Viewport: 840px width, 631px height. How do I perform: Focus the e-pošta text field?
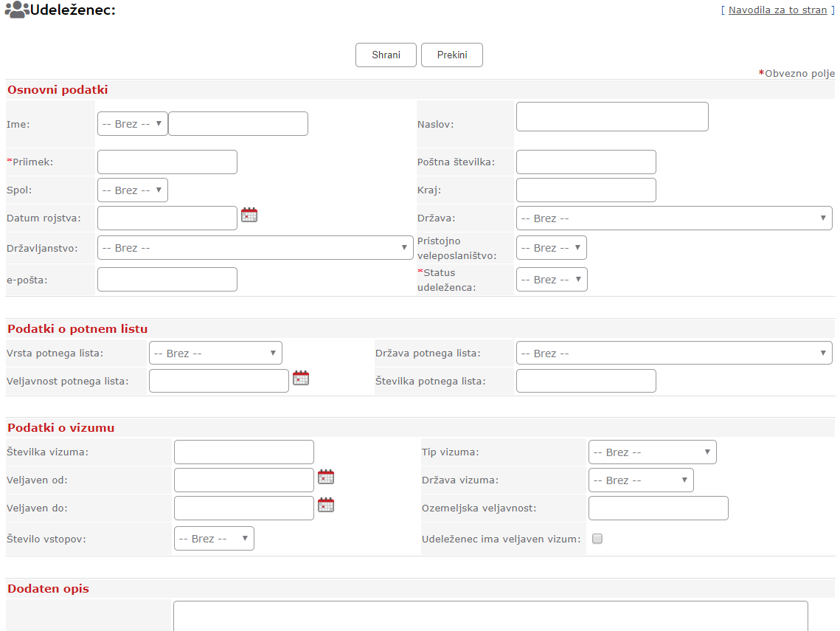click(167, 280)
